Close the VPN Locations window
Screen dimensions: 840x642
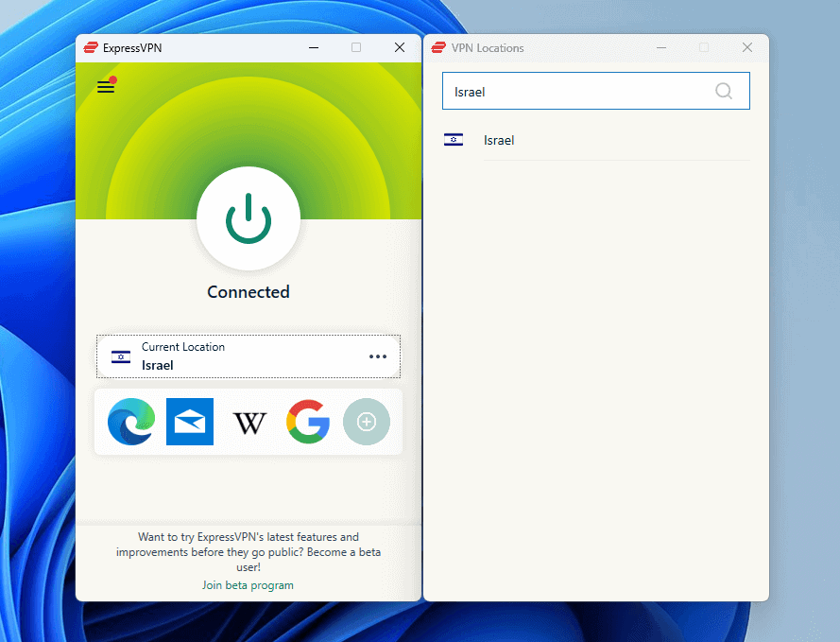coord(747,47)
